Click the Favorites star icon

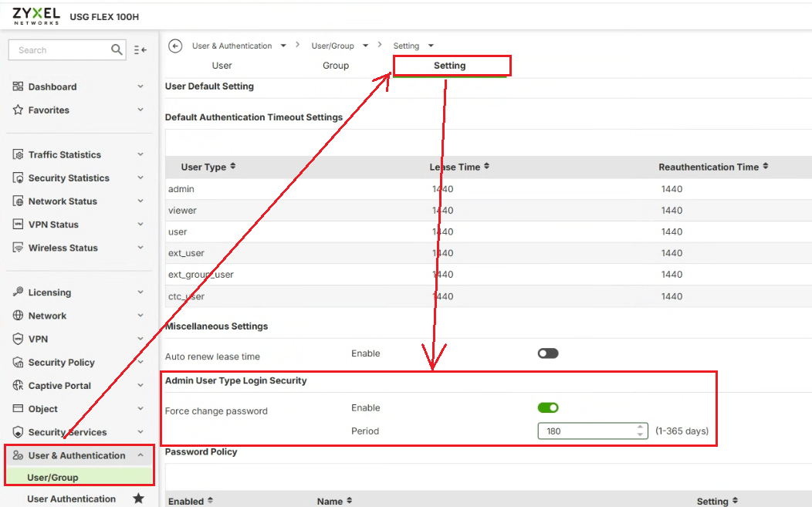pyautogui.click(x=18, y=110)
